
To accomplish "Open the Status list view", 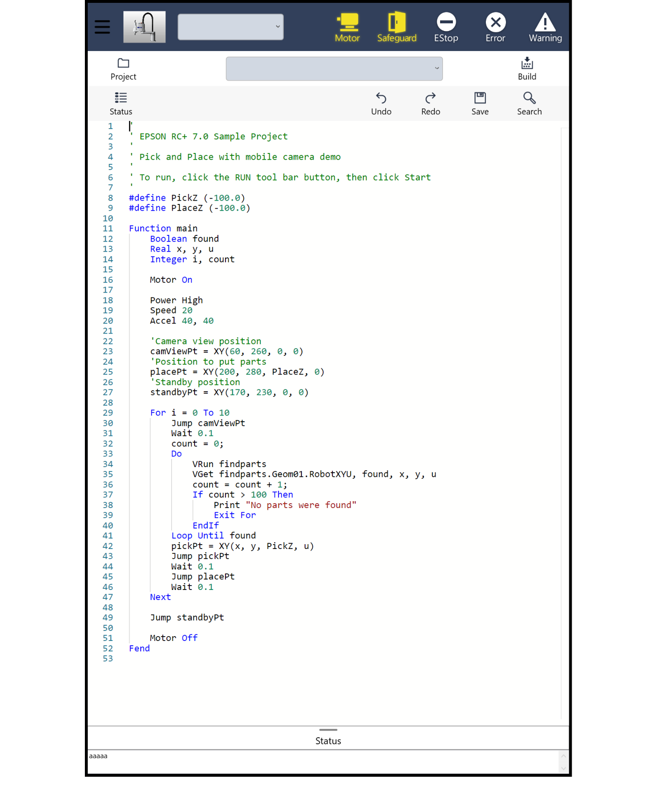I will (121, 104).
